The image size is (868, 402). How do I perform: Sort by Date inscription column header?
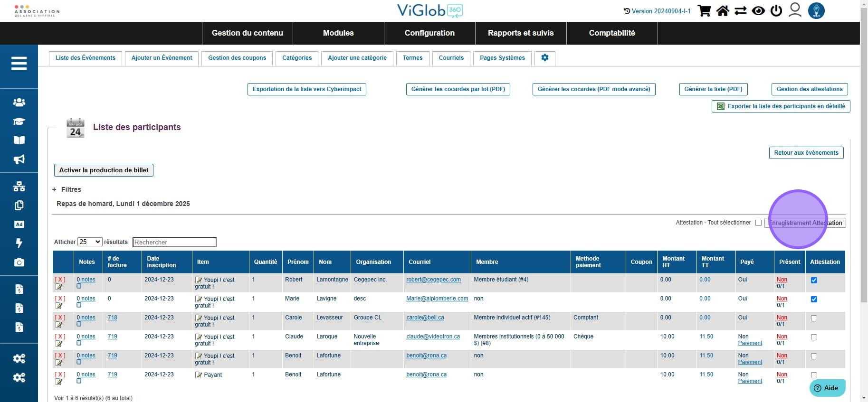(167, 262)
